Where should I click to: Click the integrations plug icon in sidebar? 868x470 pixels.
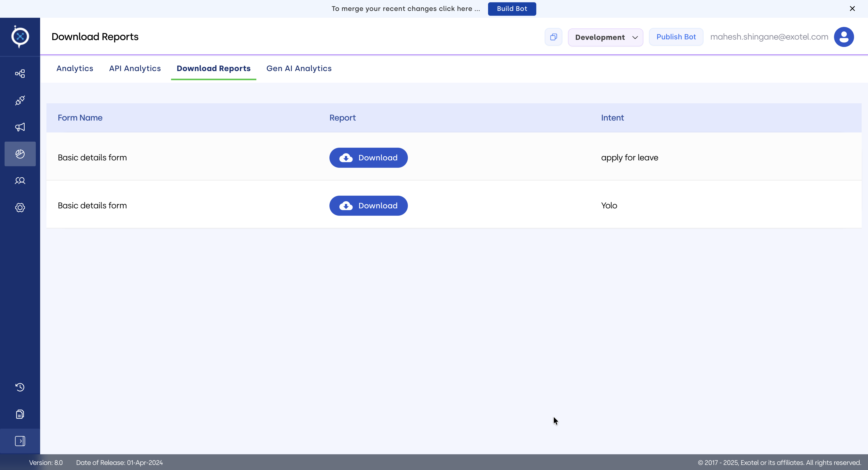click(x=20, y=100)
